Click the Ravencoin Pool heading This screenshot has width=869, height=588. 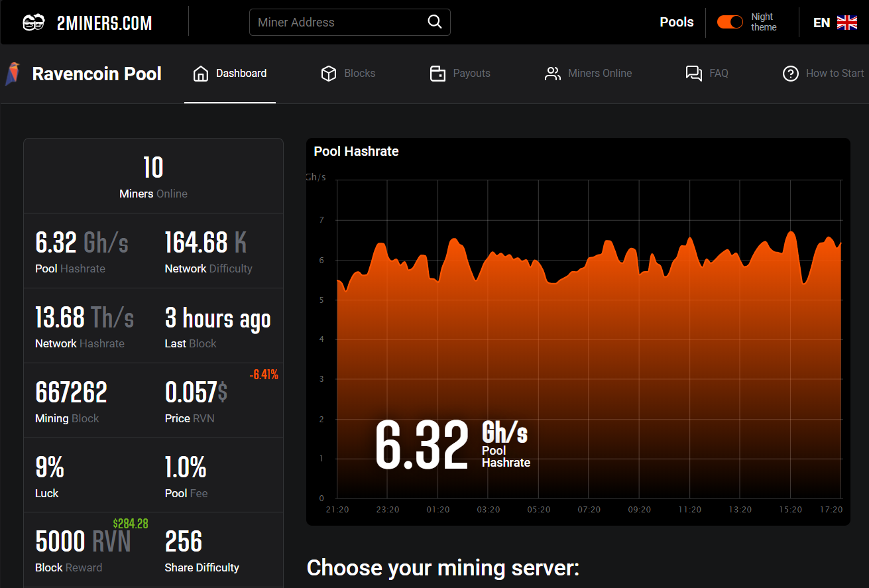(97, 74)
